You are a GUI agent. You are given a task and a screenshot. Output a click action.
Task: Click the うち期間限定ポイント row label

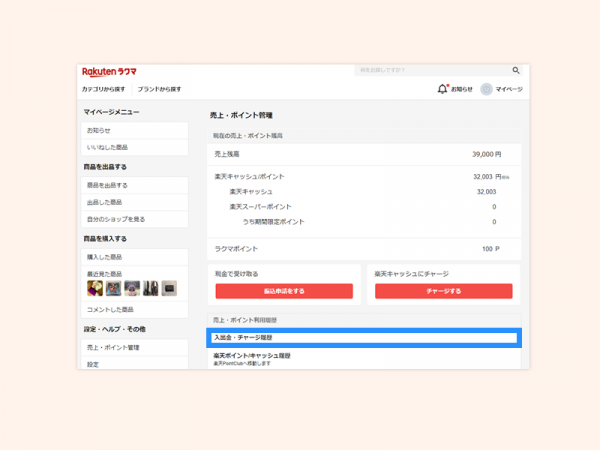(x=274, y=222)
